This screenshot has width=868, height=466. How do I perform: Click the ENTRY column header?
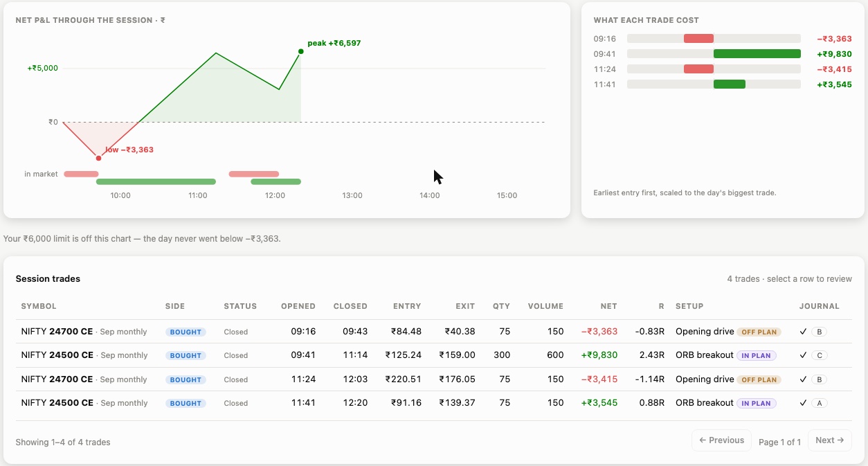pyautogui.click(x=407, y=306)
